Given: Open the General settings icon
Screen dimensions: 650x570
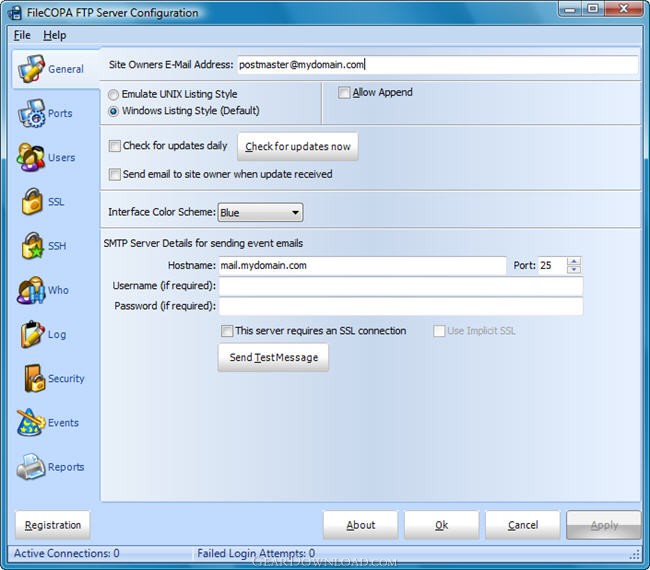Looking at the screenshot, I should (31, 68).
